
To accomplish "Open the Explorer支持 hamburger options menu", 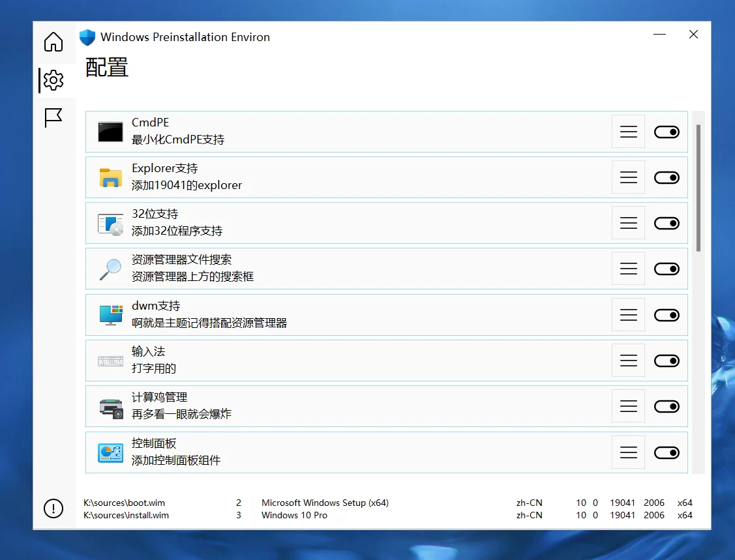I will pyautogui.click(x=628, y=177).
